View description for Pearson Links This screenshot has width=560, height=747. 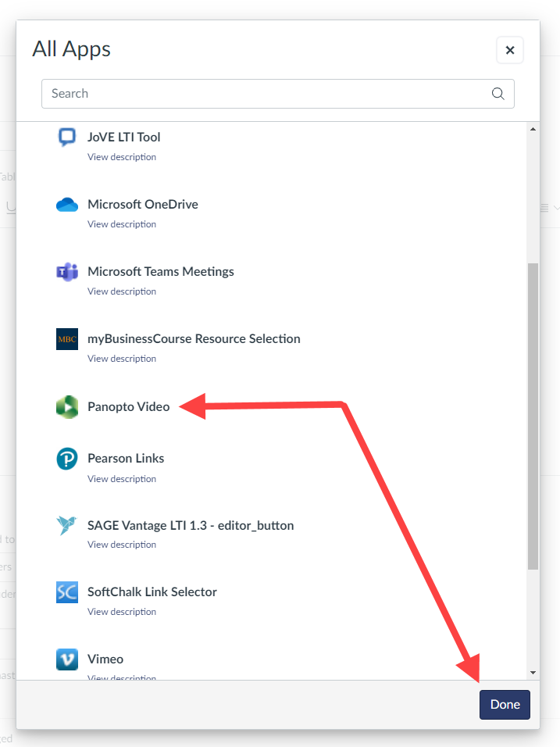[122, 479]
